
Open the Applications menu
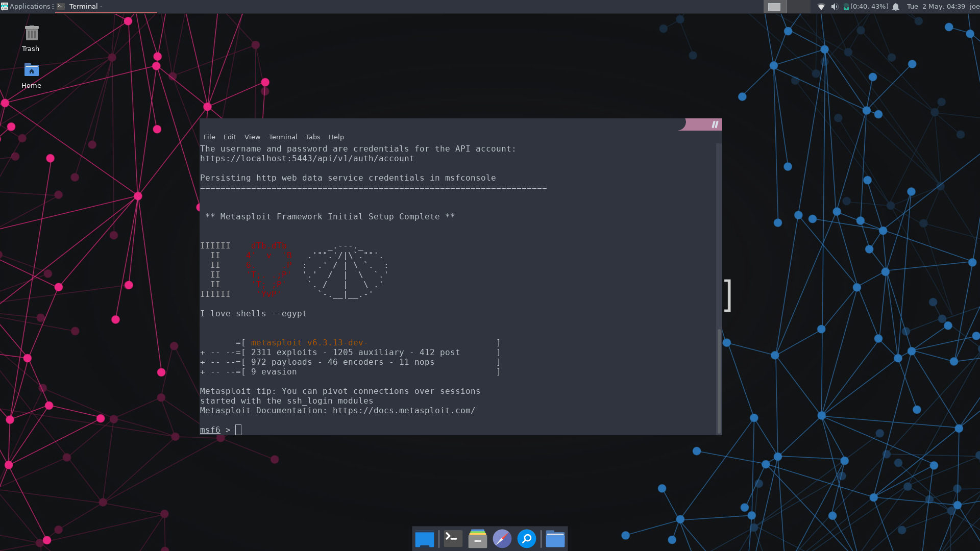[27, 7]
